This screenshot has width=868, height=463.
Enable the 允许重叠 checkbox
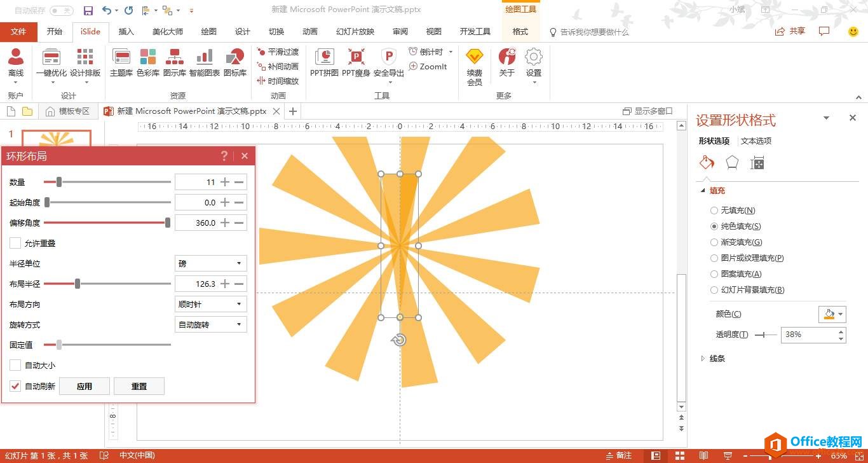pyautogui.click(x=15, y=243)
